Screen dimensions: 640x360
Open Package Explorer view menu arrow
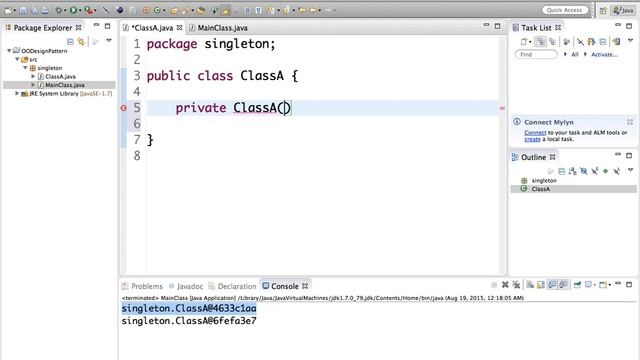[109, 41]
